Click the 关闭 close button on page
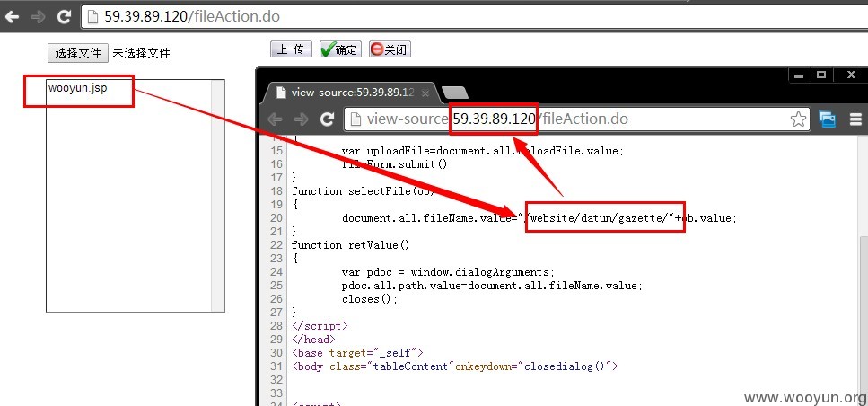This screenshot has width=868, height=406. [390, 49]
